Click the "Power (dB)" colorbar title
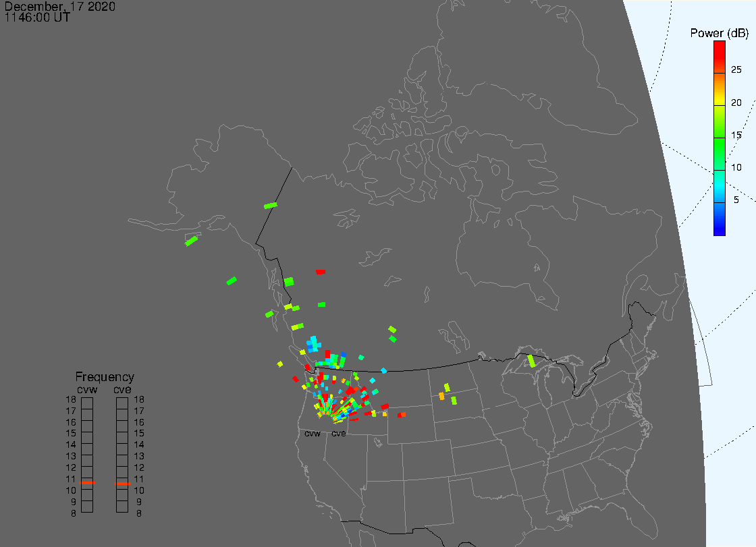The image size is (756, 547). click(x=719, y=33)
